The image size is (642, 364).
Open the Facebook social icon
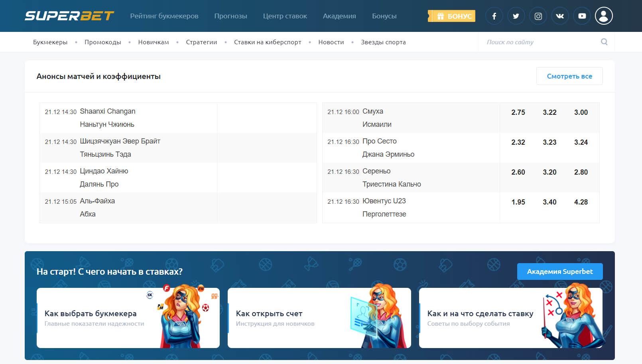coord(494,16)
